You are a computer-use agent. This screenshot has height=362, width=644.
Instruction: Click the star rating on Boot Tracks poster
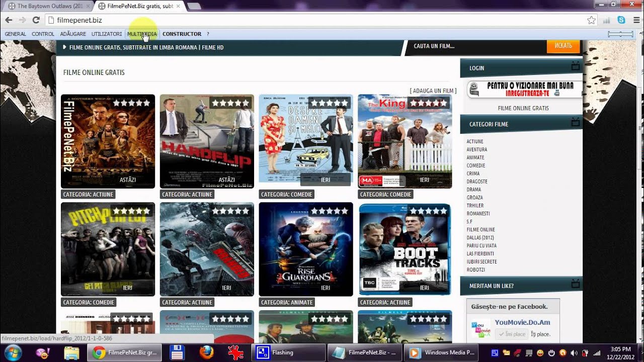pos(429,211)
